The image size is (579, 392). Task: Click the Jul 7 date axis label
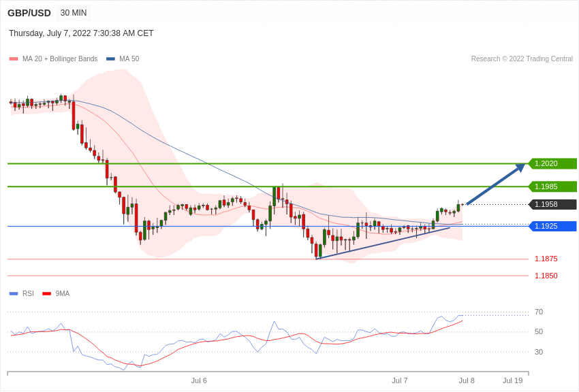[x=400, y=380]
